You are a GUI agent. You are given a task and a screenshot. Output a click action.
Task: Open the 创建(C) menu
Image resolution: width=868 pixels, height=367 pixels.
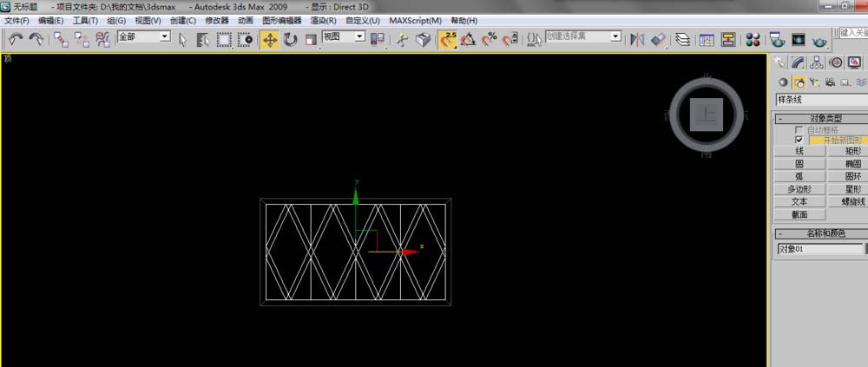[182, 21]
